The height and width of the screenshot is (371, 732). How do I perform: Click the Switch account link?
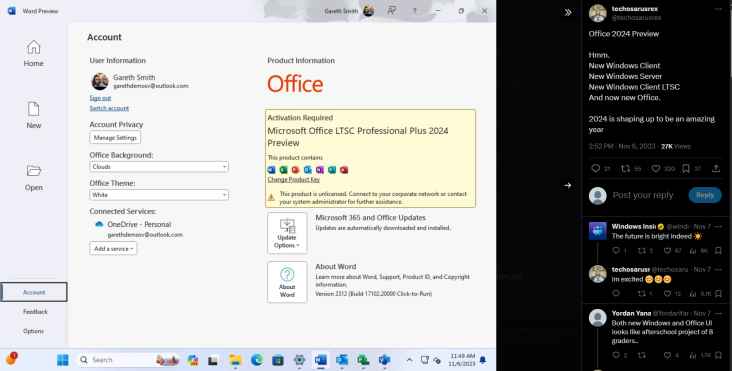[109, 108]
